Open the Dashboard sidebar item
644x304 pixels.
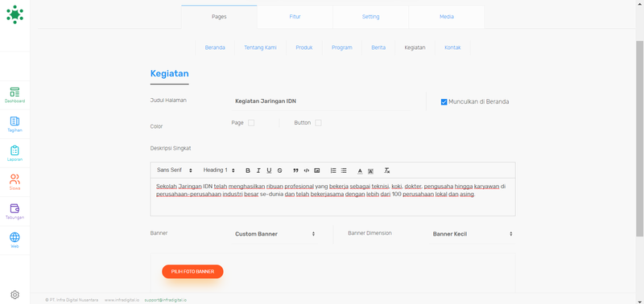coord(14,95)
